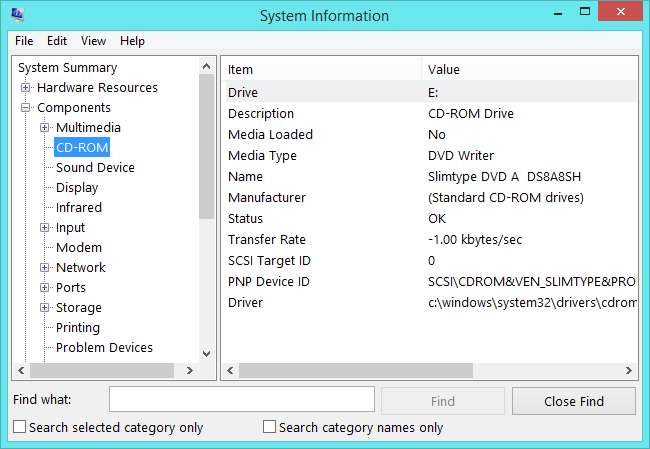The height and width of the screenshot is (449, 650).
Task: Open the File menu
Action: point(24,41)
